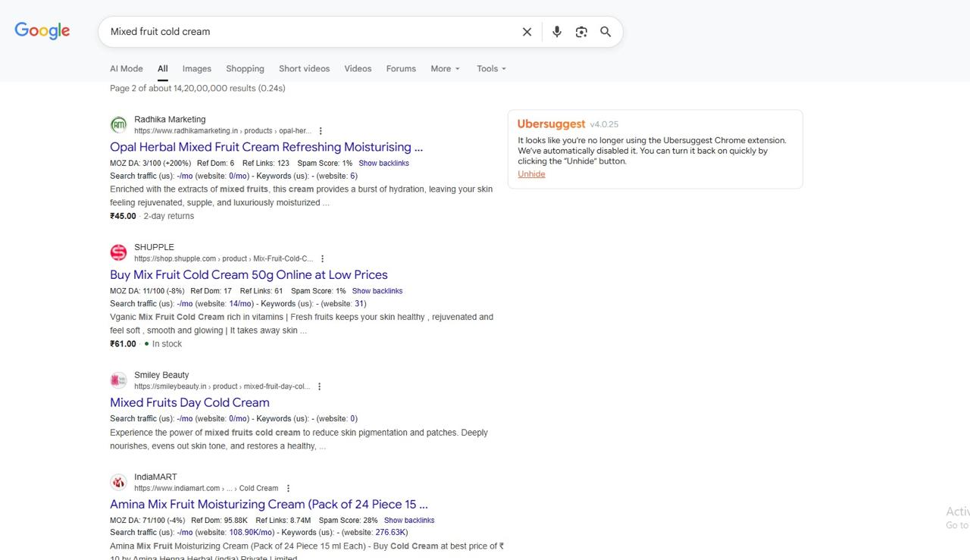The image size is (970, 560).
Task: Click IndiaMART website keywords 276.63K
Action: 391,533
